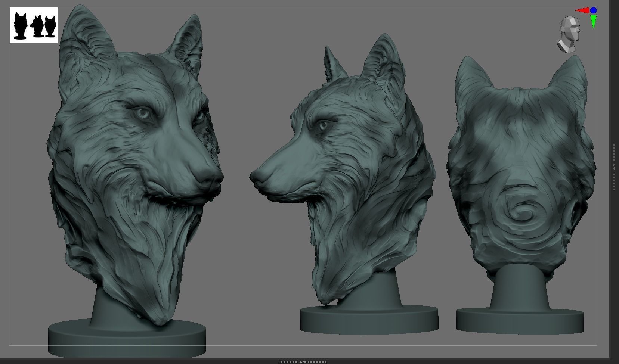Viewport: 619px width, 364px height.
Task: Expand the bottom tray via divider arrows
Action: [303, 362]
